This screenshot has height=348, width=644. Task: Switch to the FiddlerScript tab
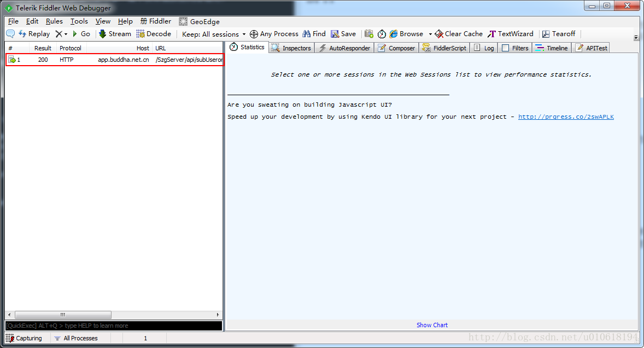pyautogui.click(x=444, y=48)
